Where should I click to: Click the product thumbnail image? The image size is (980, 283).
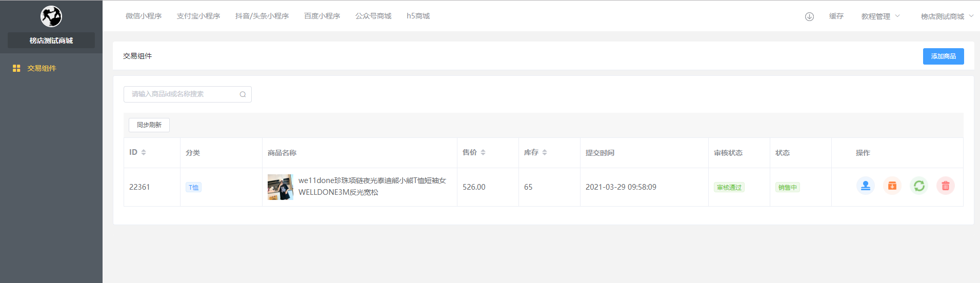click(281, 187)
